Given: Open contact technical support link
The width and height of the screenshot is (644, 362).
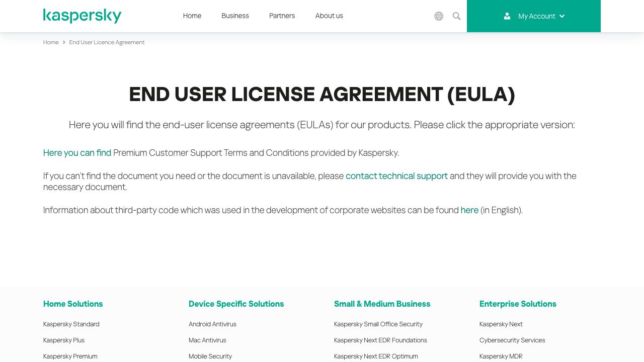Looking at the screenshot, I should (396, 176).
